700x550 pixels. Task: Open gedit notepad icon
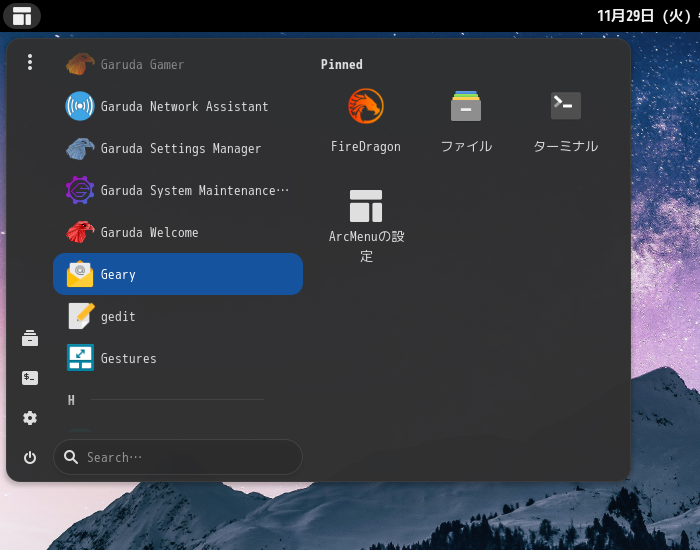(81, 316)
